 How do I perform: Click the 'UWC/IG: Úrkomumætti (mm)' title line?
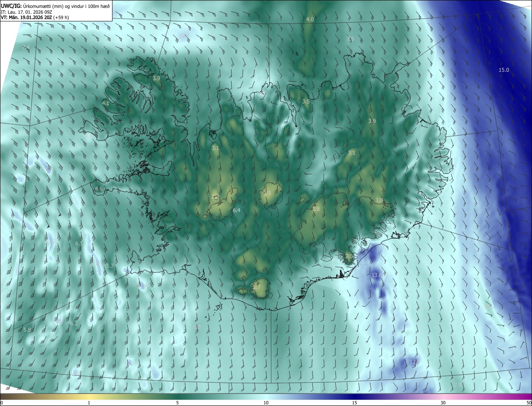55,5
